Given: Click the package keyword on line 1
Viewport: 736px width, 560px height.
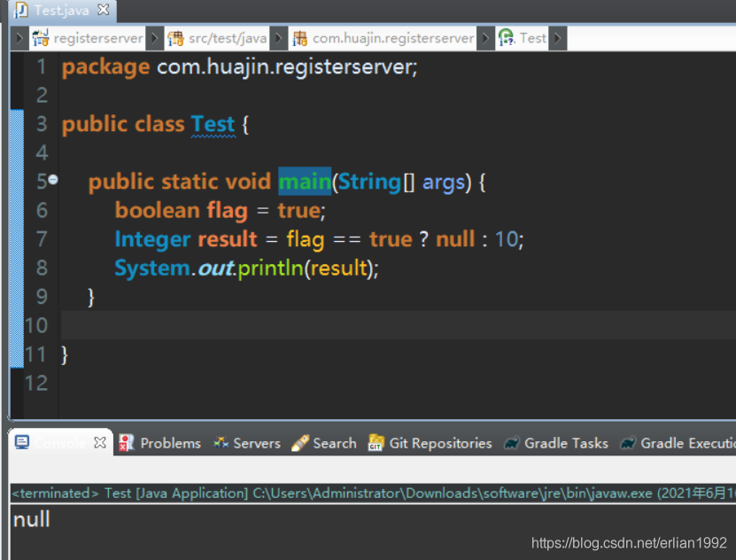Looking at the screenshot, I should coord(106,67).
